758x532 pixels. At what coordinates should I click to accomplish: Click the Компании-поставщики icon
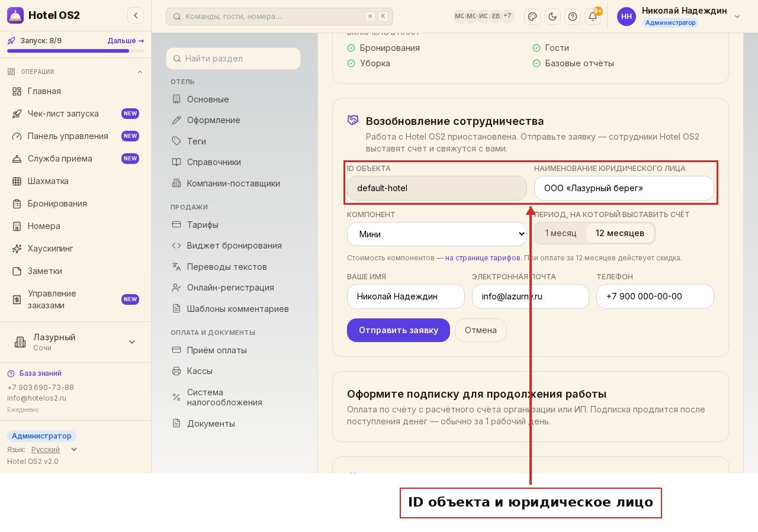[176, 183]
